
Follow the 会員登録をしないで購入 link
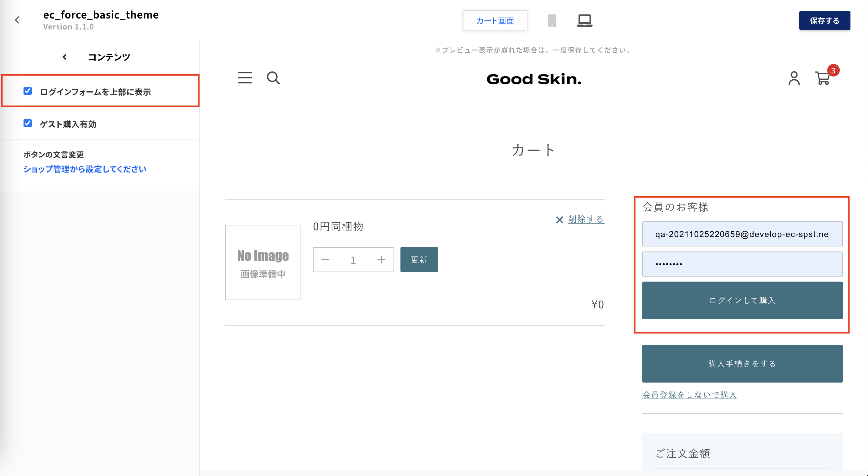[x=689, y=395]
